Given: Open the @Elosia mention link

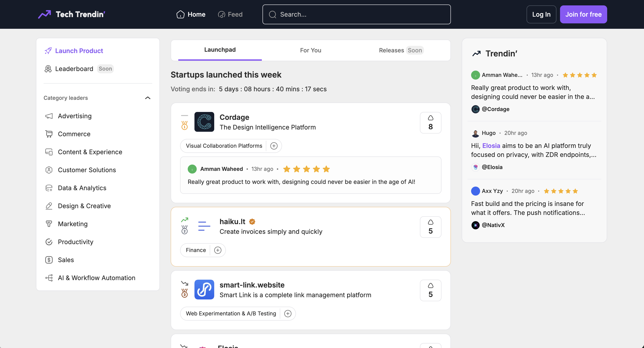Looking at the screenshot, I should pos(492,167).
